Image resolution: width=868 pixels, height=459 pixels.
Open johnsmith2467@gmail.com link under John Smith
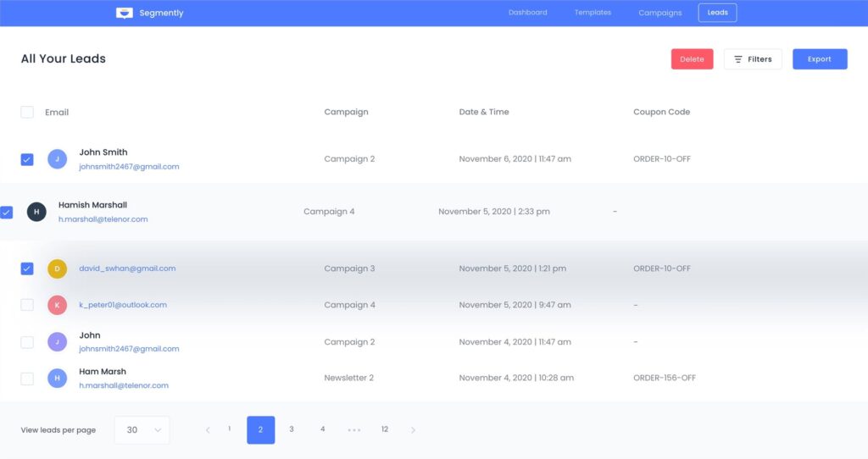(129, 167)
